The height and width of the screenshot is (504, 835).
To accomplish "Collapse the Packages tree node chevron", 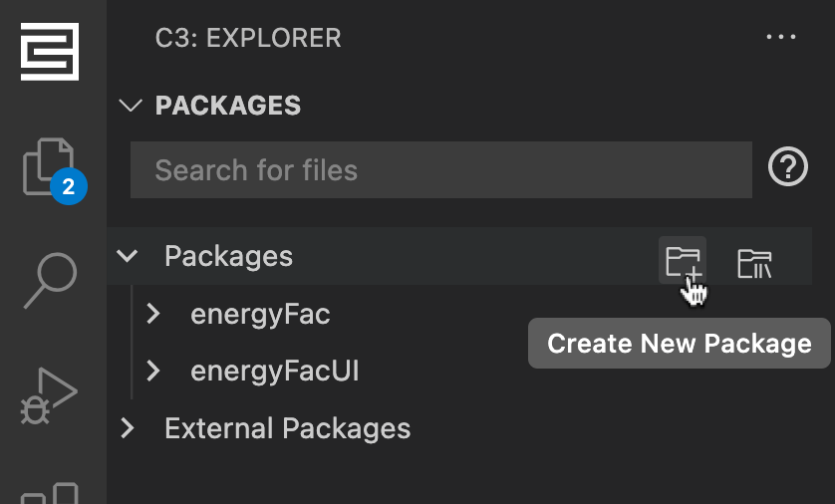I will click(128, 256).
